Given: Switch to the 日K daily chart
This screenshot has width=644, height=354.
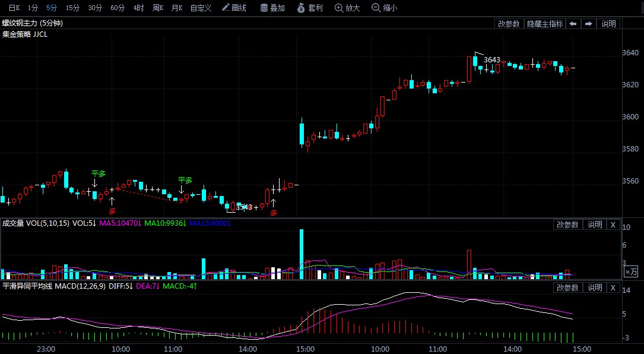Looking at the screenshot, I should point(14,8).
